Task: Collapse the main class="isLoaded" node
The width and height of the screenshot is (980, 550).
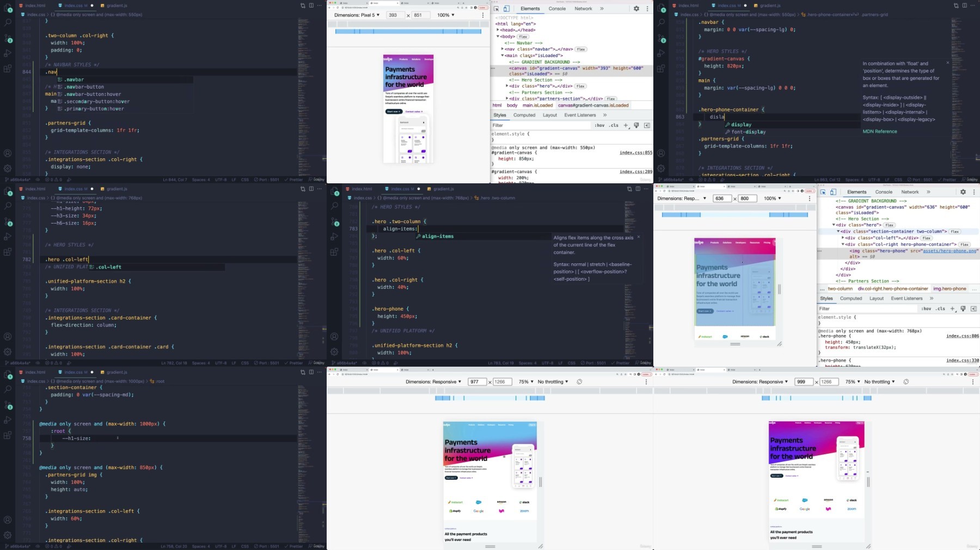Action: [x=503, y=55]
